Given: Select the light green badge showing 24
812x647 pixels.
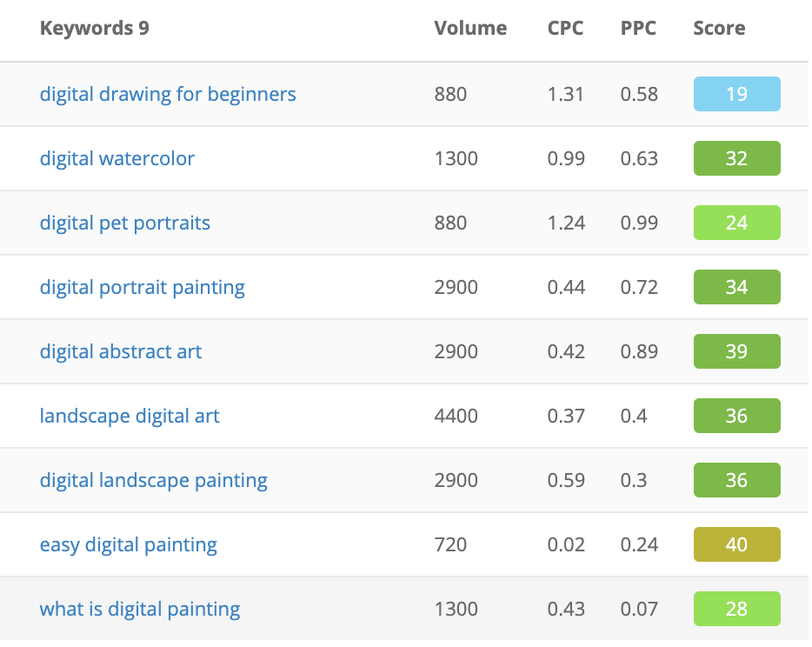Looking at the screenshot, I should 736,223.
